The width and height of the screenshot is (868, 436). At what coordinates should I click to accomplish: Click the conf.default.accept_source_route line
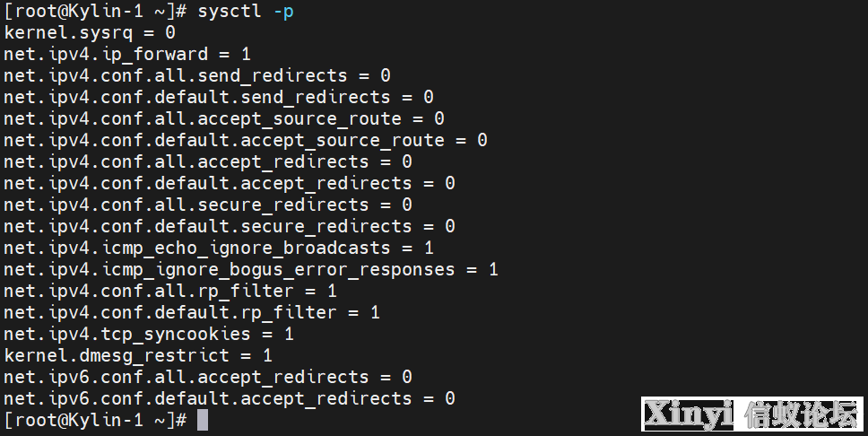tap(246, 141)
